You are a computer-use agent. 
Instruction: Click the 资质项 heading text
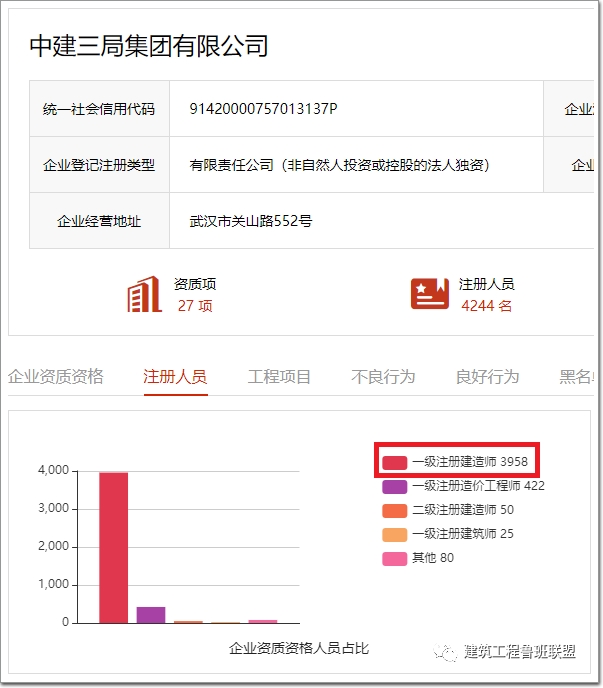coord(195,284)
